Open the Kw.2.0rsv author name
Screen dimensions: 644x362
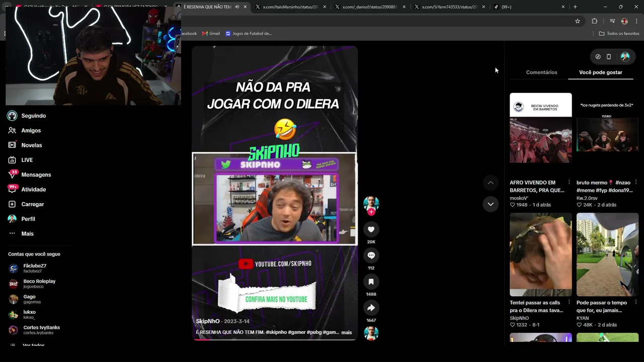tap(587, 198)
